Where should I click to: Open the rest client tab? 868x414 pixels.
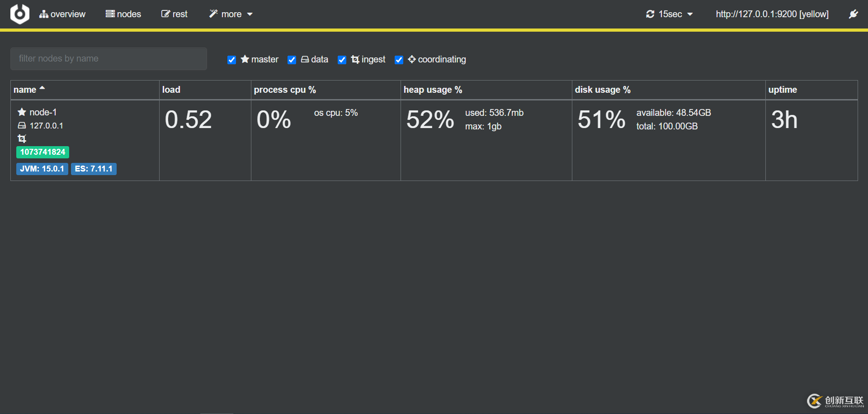click(x=174, y=14)
